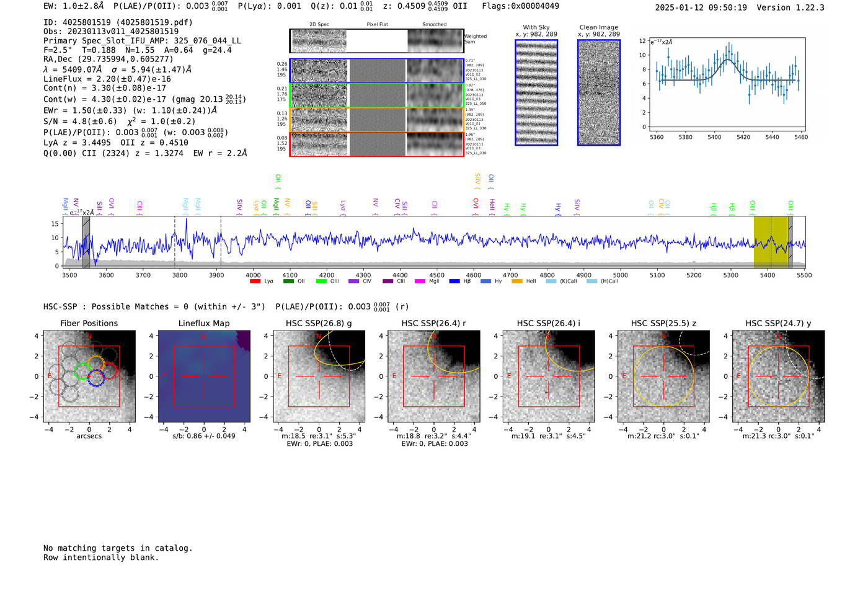The width and height of the screenshot is (868, 591).
Task: Click the EW: 1.0±2.8Å header value
Action: click(74, 6)
